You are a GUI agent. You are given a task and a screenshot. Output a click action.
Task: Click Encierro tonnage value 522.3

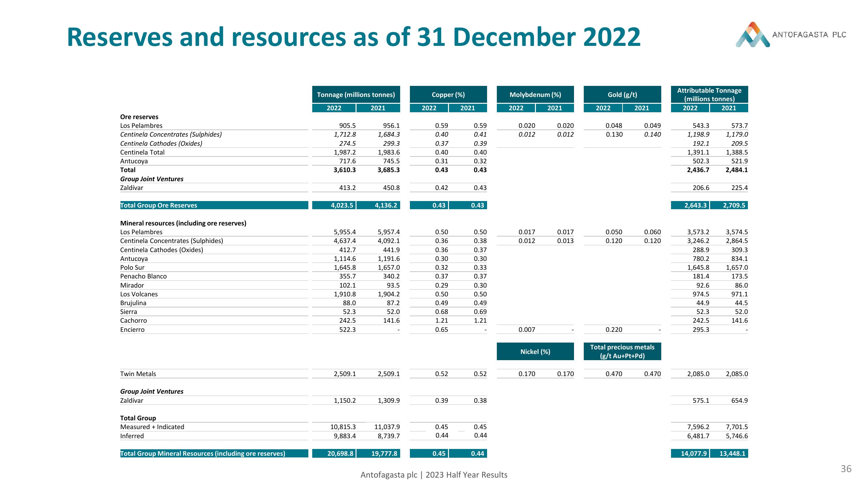[x=347, y=330]
